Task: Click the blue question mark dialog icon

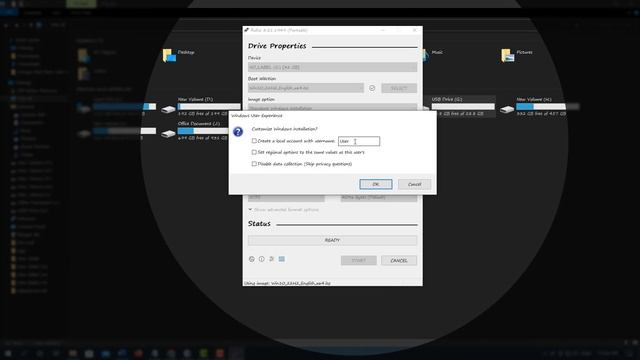Action: tap(238, 131)
